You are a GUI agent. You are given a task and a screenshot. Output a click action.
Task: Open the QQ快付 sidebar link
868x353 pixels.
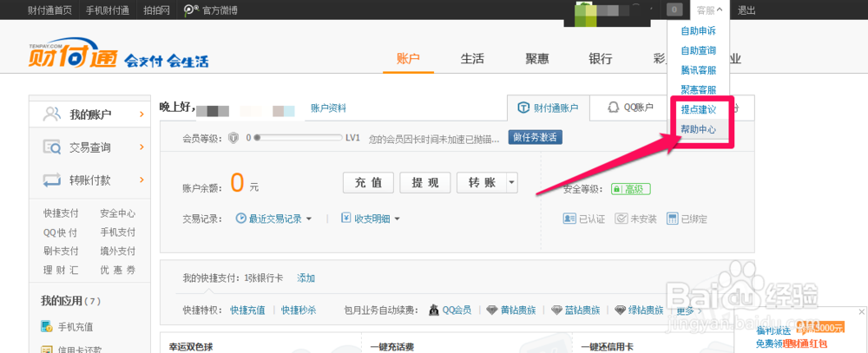click(61, 232)
